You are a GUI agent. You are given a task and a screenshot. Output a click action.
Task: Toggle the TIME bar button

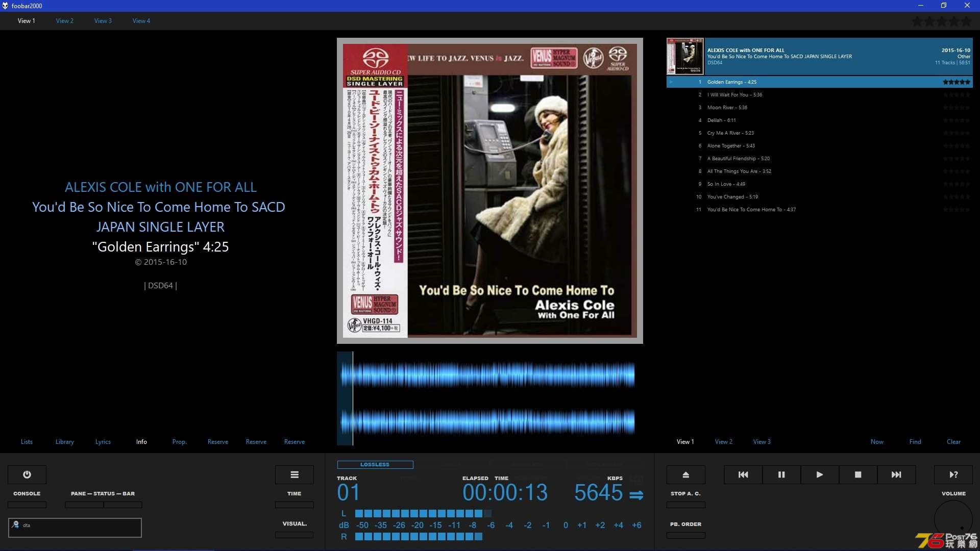[295, 505]
